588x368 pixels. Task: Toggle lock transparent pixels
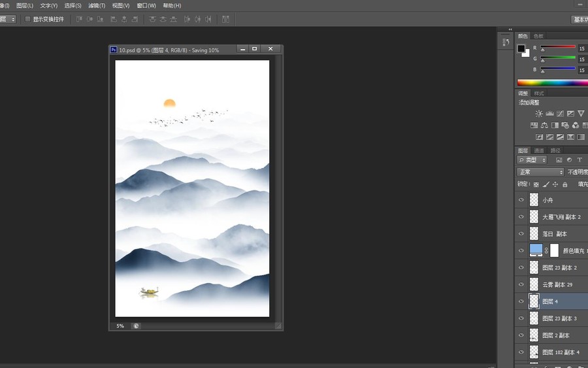(x=536, y=184)
